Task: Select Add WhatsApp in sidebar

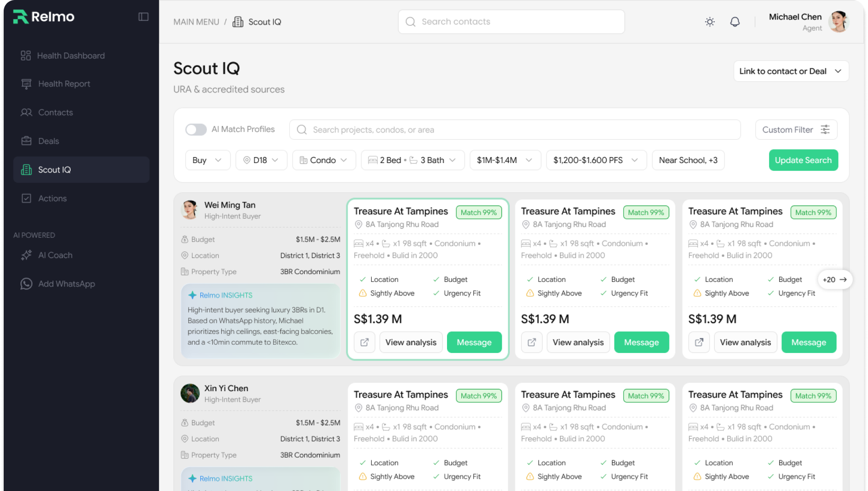Action: [66, 284]
